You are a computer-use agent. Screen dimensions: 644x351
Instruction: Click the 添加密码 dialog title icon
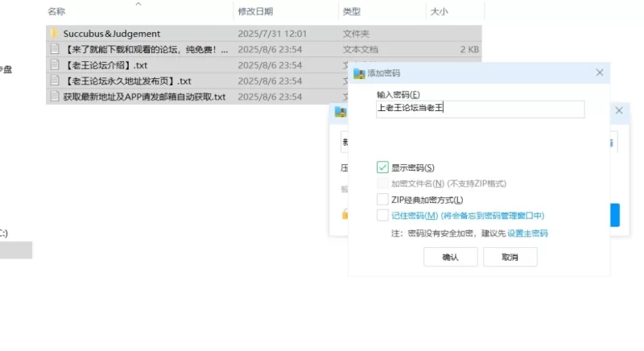359,73
